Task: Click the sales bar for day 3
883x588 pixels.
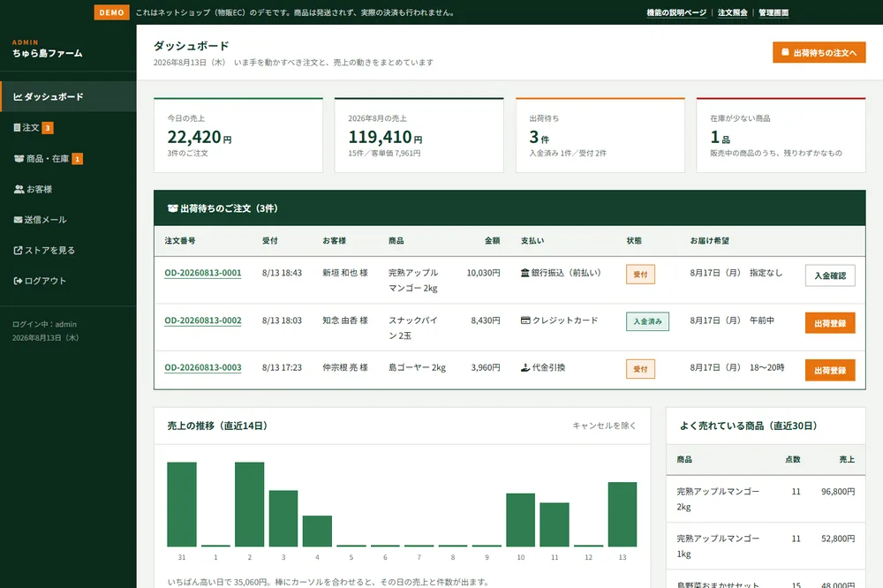Action: point(283,518)
